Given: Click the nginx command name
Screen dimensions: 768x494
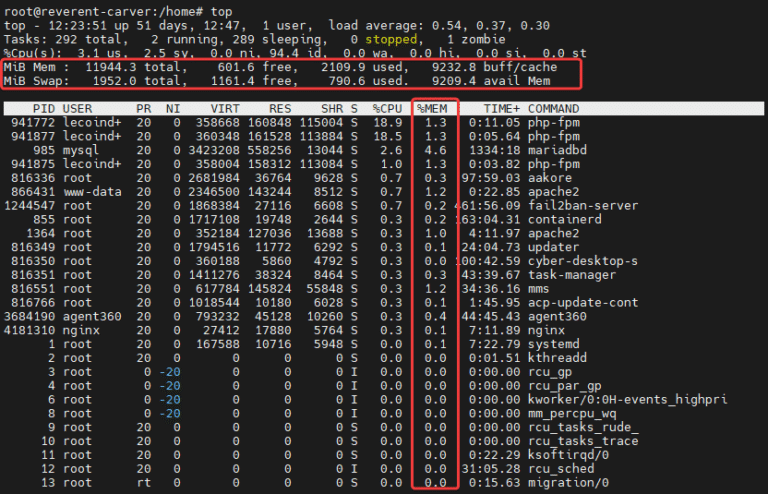Looking at the screenshot, I should point(546,330).
